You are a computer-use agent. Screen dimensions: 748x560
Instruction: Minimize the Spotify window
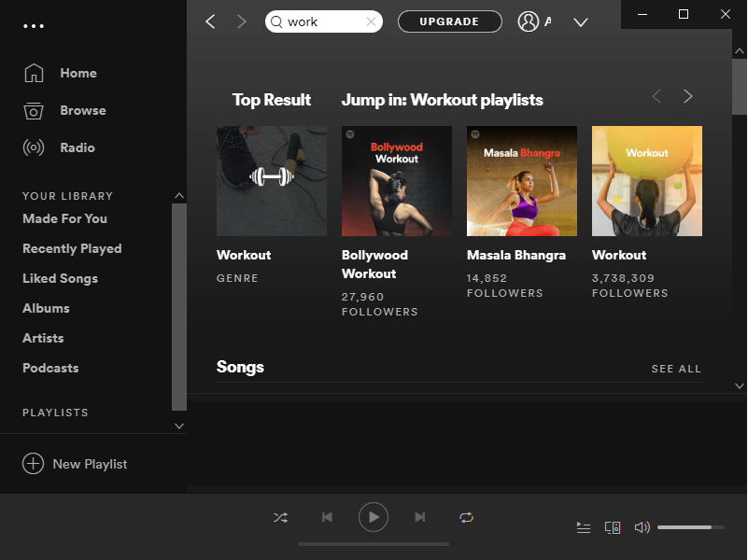point(642,14)
